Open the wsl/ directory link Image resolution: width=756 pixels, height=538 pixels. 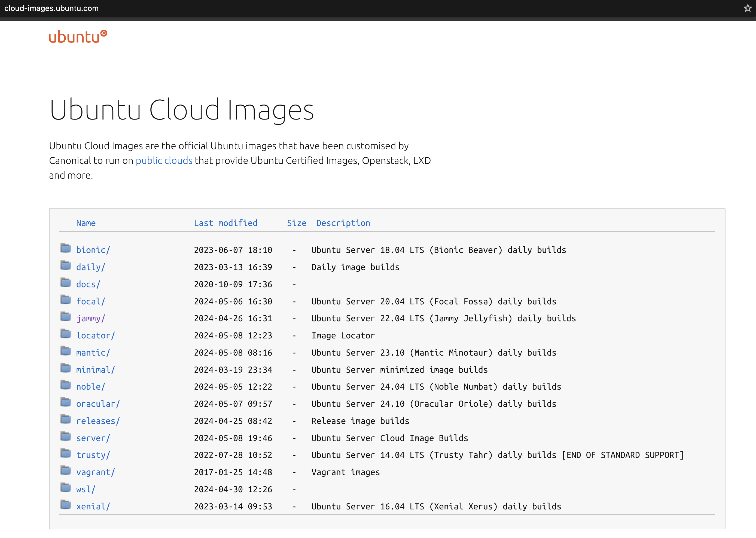click(x=86, y=490)
